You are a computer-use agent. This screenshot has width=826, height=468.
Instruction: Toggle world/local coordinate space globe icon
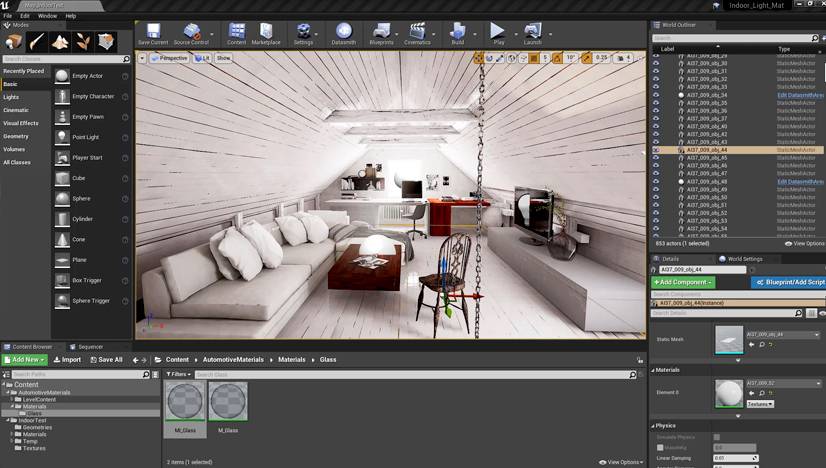pyautogui.click(x=512, y=58)
